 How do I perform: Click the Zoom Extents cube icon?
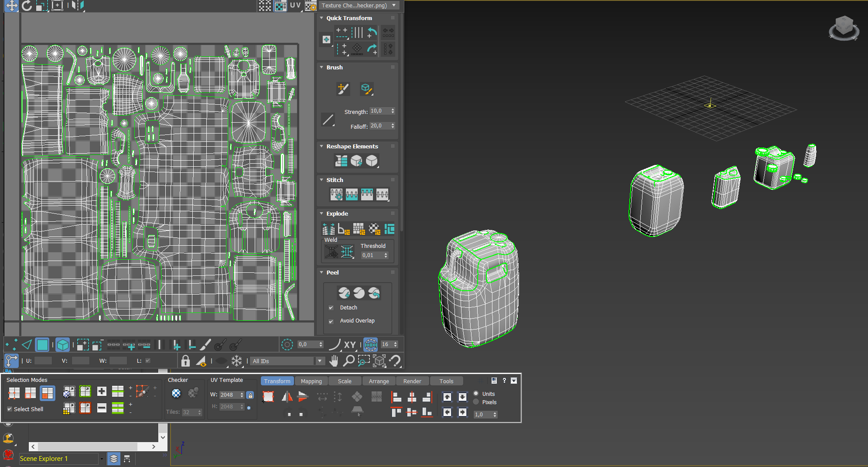(x=379, y=361)
